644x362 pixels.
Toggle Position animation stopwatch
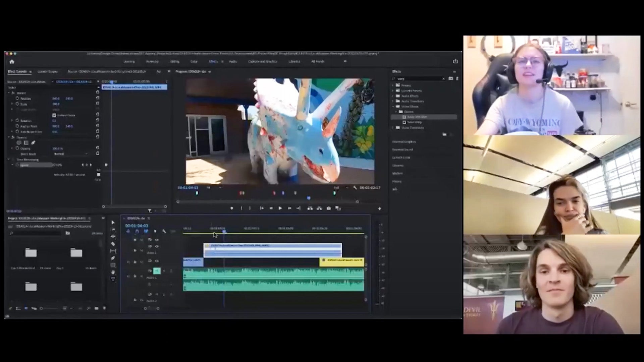(x=17, y=98)
